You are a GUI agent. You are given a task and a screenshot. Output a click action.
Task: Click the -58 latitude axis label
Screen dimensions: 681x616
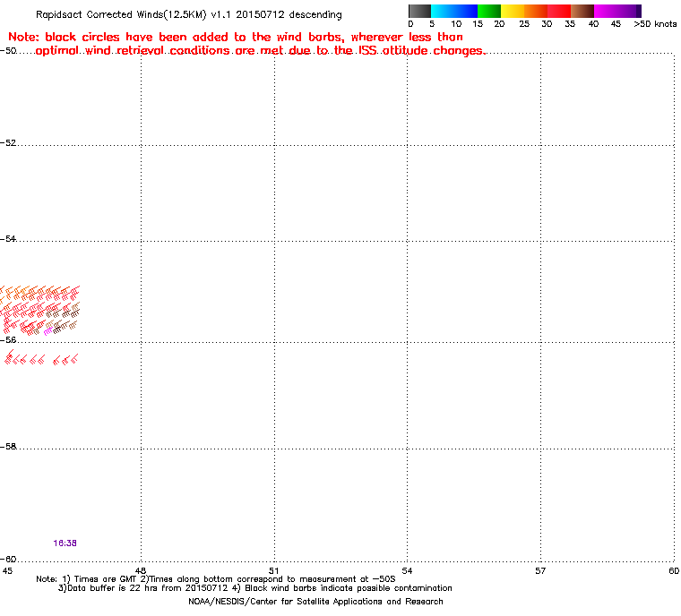(x=8, y=446)
